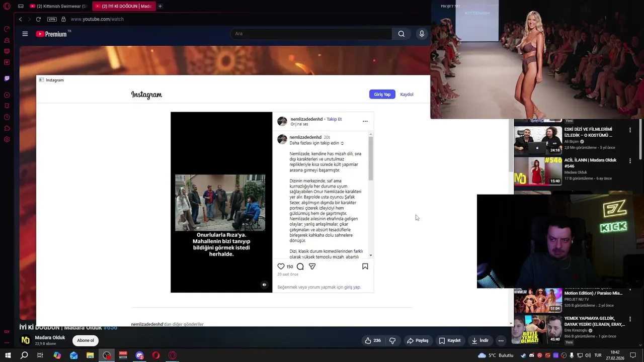This screenshot has height=362, width=644.
Task: Click giriş yap link under post
Action: 352,287
